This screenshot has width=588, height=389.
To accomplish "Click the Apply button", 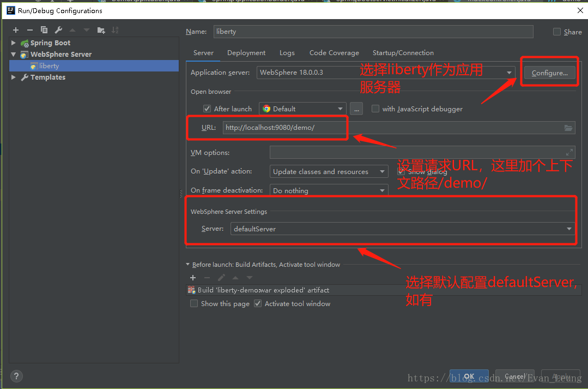I will click(561, 376).
